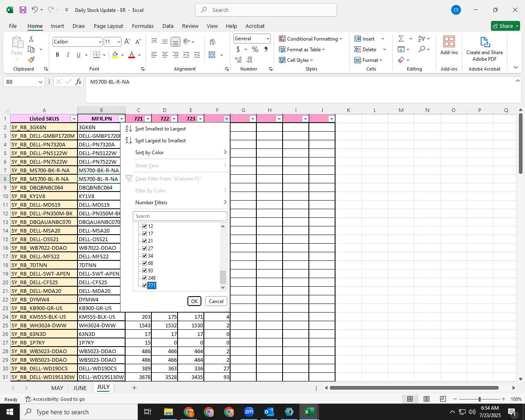Viewport: 525px width, 420px height.
Task: Cancel the filter dialog
Action: click(x=216, y=301)
